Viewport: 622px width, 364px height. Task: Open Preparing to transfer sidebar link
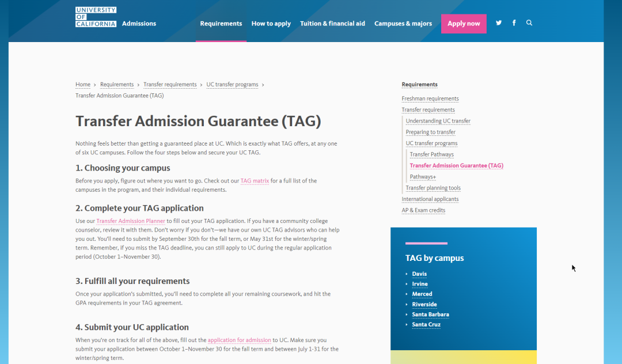click(430, 132)
